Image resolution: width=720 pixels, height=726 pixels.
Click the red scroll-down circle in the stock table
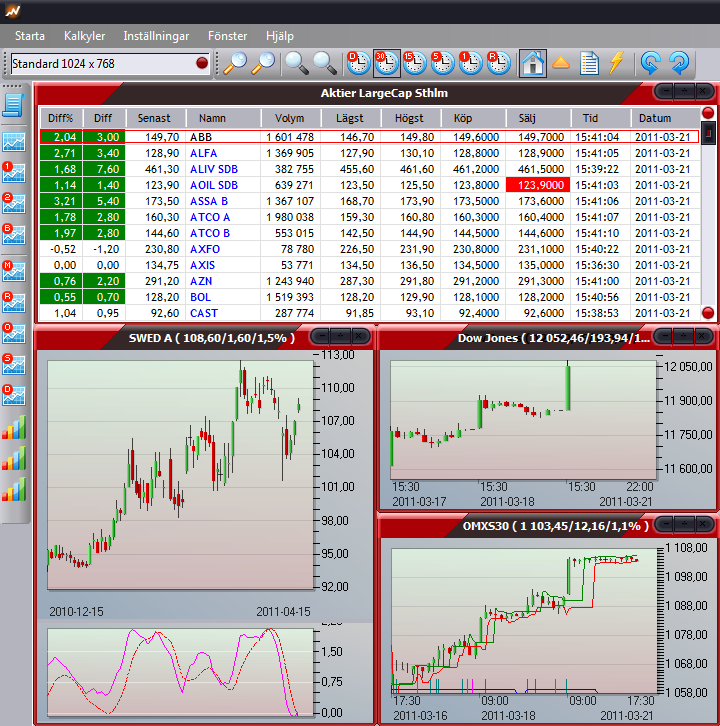tap(708, 313)
